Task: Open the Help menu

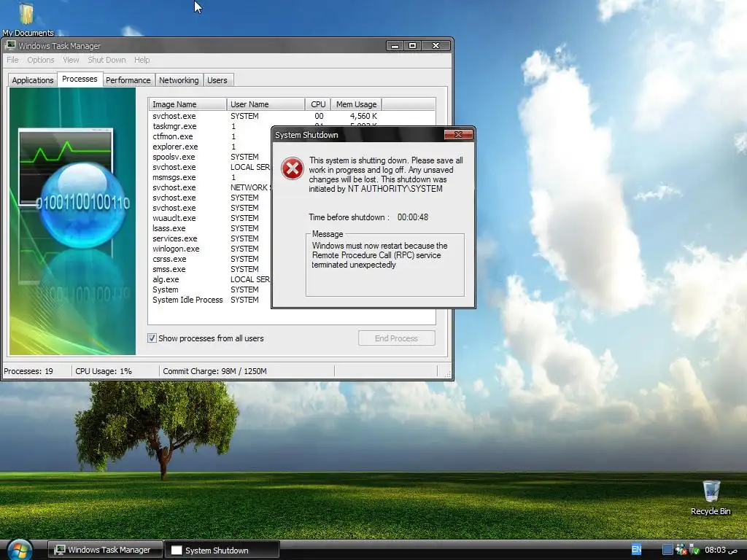Action: [142, 60]
